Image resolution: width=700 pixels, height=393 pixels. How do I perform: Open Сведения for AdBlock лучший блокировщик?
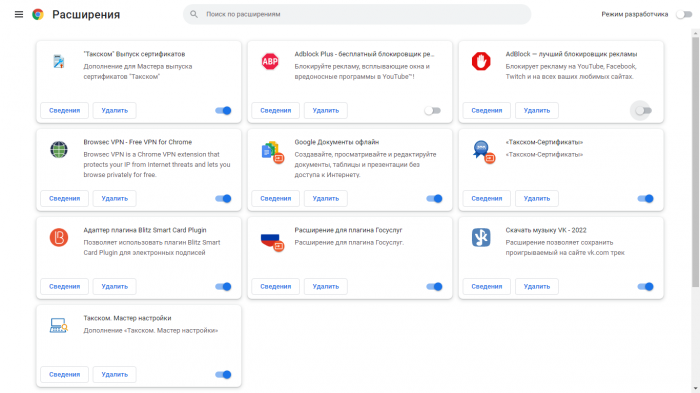point(487,110)
